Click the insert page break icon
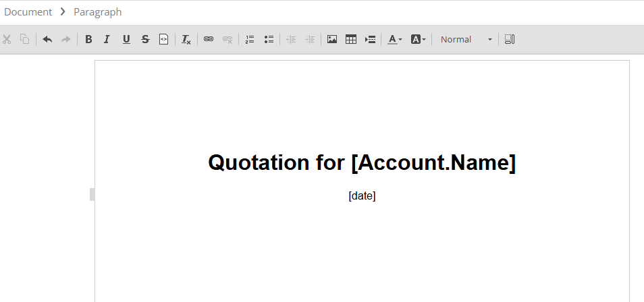 click(370, 40)
